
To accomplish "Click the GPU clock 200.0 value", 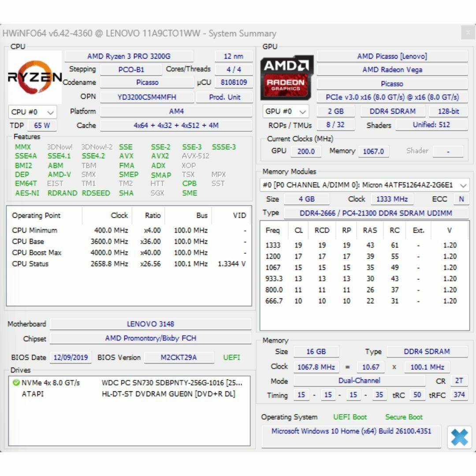I will pos(306,151).
